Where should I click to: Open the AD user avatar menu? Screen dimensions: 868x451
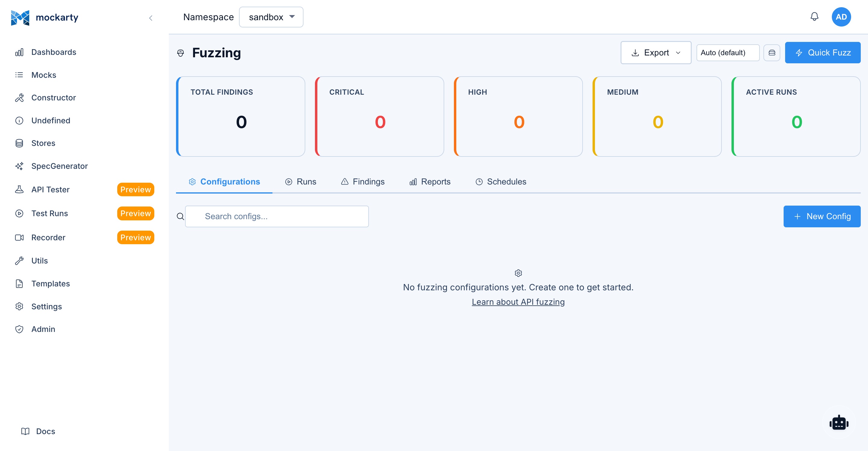(841, 17)
